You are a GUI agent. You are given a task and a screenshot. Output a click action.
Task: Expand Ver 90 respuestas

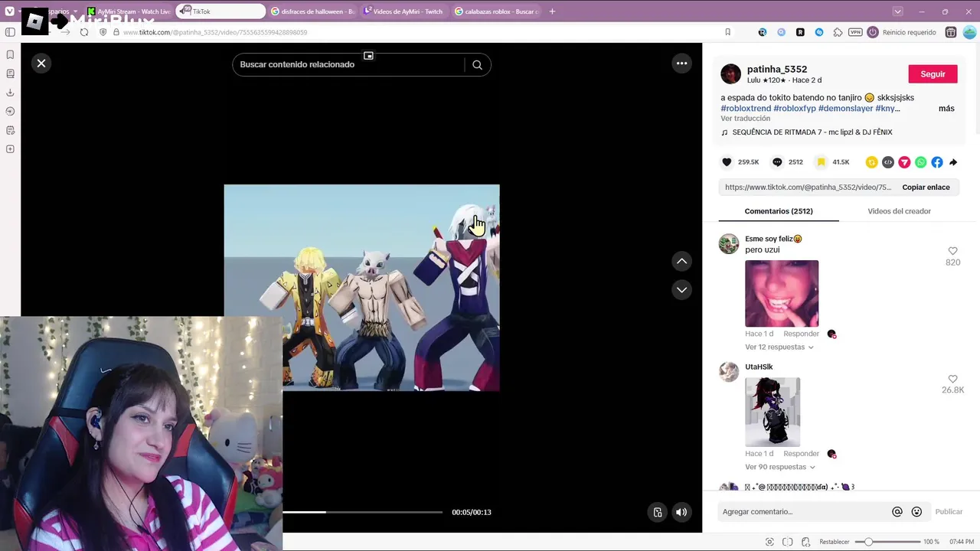tap(780, 467)
